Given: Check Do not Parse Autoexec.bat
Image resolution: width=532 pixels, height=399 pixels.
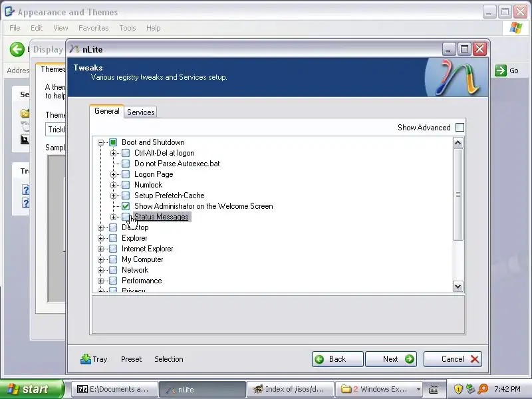Looking at the screenshot, I should [x=126, y=164].
